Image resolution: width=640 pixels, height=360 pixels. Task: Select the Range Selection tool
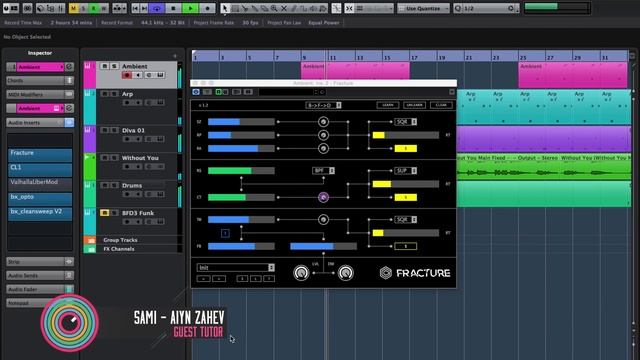point(235,8)
